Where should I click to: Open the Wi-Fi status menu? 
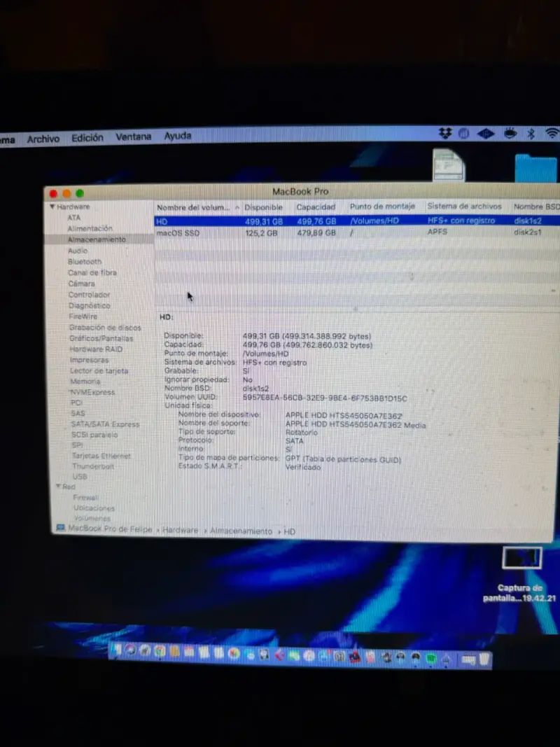[x=552, y=134]
